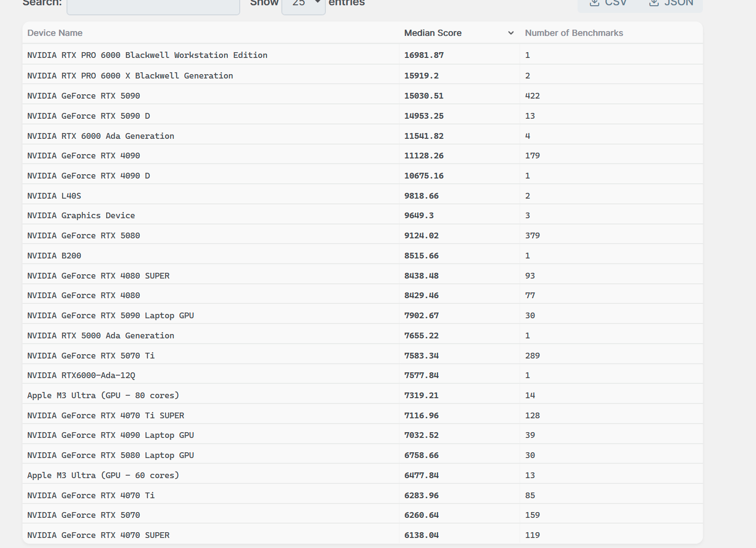Download the table as CSV
The height and width of the screenshot is (548, 756).
click(x=608, y=4)
